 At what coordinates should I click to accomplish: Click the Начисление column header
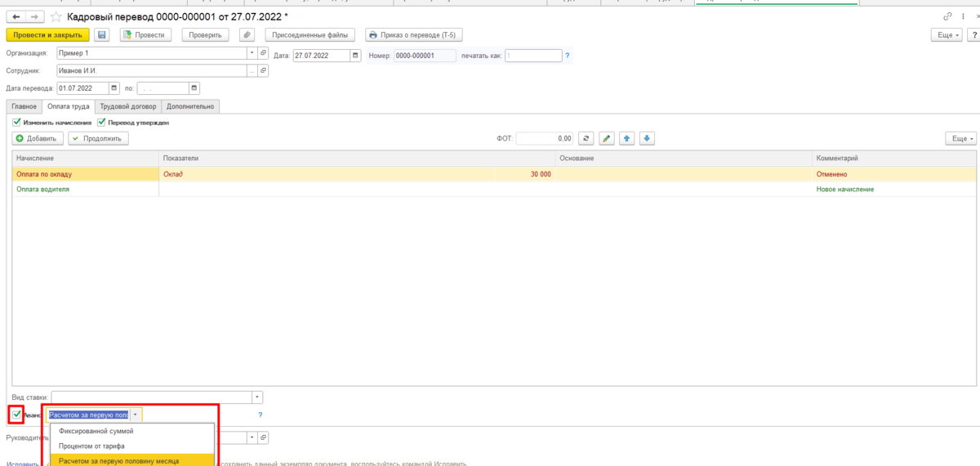tap(86, 159)
